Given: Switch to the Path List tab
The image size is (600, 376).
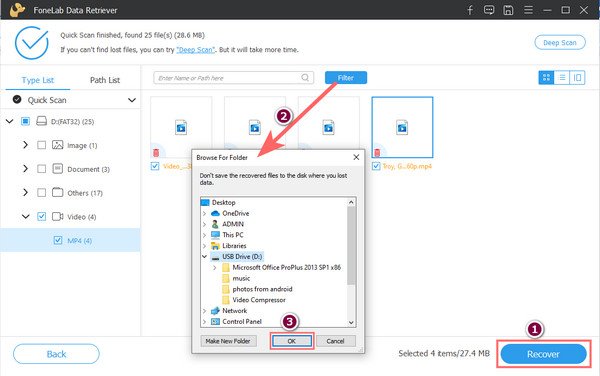Looking at the screenshot, I should pyautogui.click(x=105, y=80).
